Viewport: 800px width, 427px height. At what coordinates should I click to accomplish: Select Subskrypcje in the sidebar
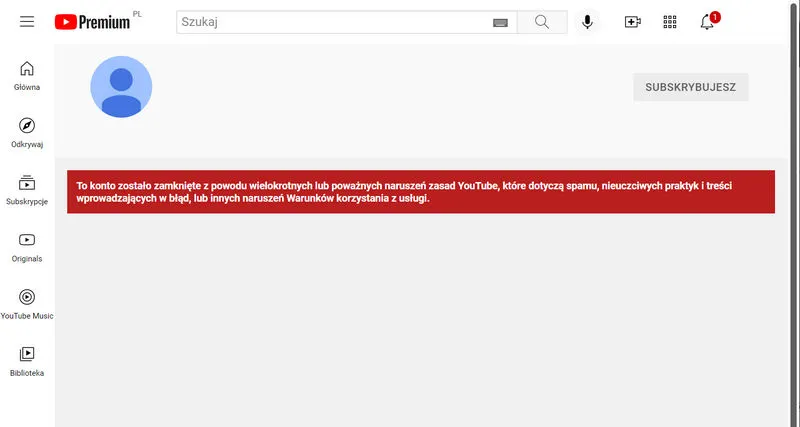point(27,190)
